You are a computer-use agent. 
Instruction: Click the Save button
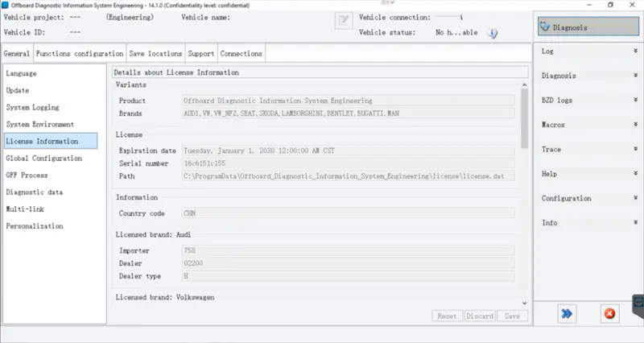(512, 316)
